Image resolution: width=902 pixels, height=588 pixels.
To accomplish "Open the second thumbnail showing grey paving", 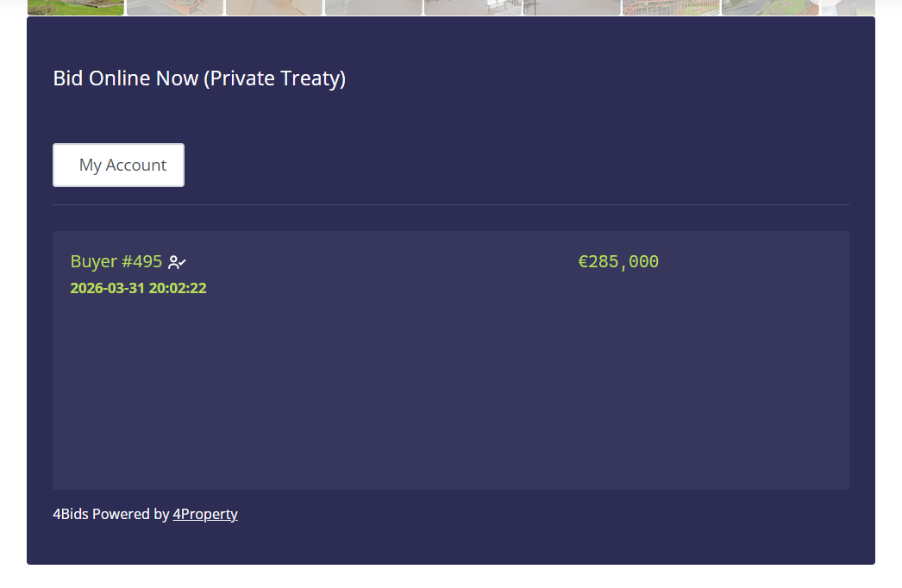I will click(175, 7).
